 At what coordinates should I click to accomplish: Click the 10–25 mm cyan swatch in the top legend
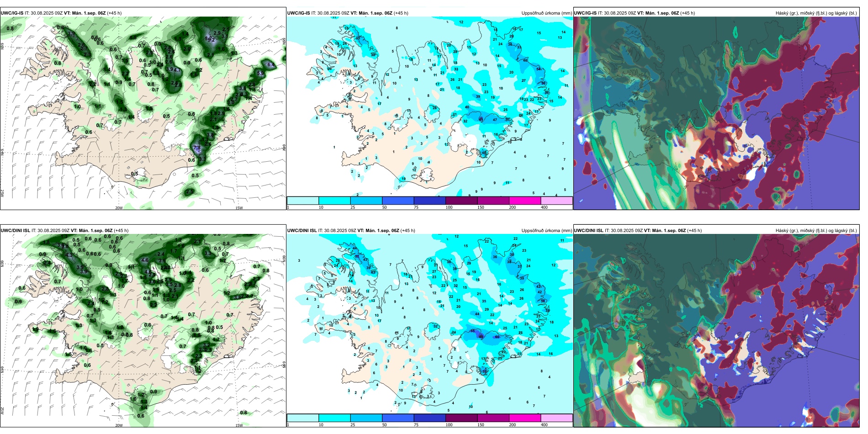click(334, 201)
